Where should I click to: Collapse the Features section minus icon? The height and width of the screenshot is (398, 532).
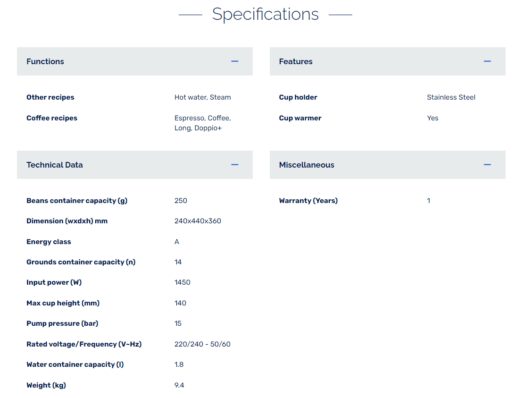[x=487, y=61]
